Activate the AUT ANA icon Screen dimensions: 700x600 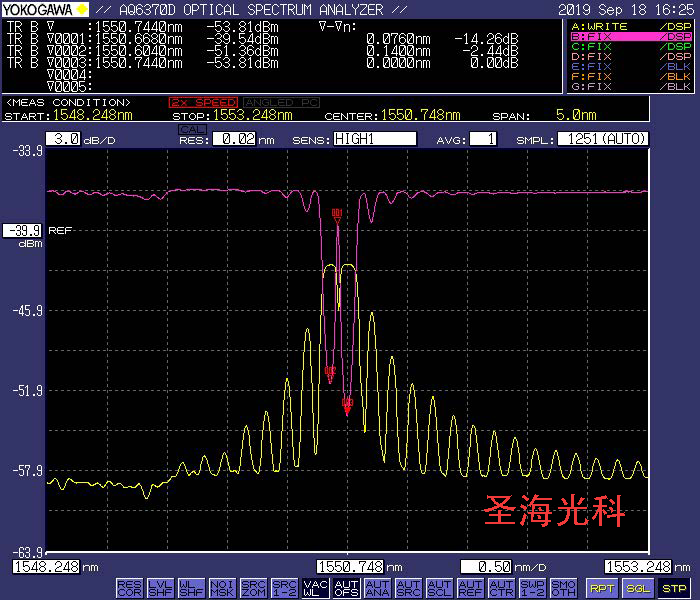pyautogui.click(x=377, y=588)
